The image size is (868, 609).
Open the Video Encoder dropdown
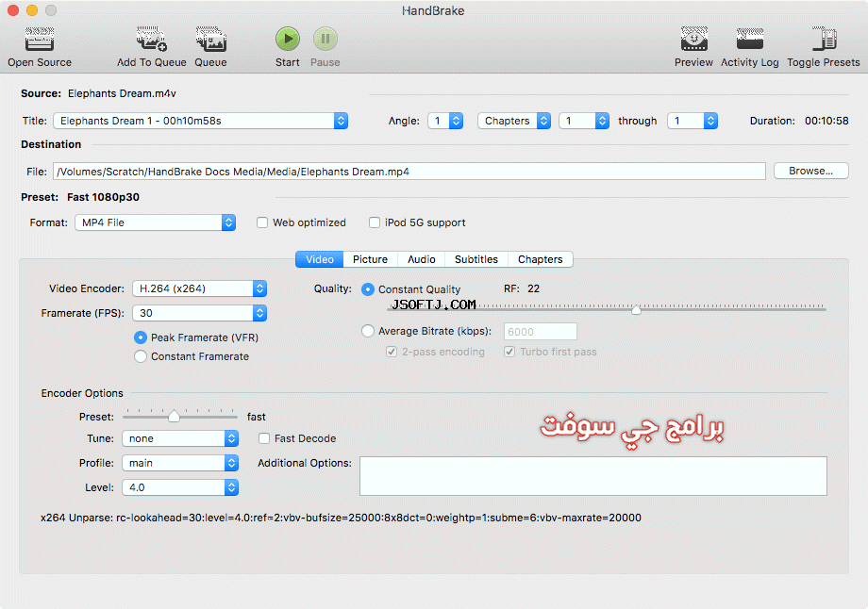click(199, 288)
